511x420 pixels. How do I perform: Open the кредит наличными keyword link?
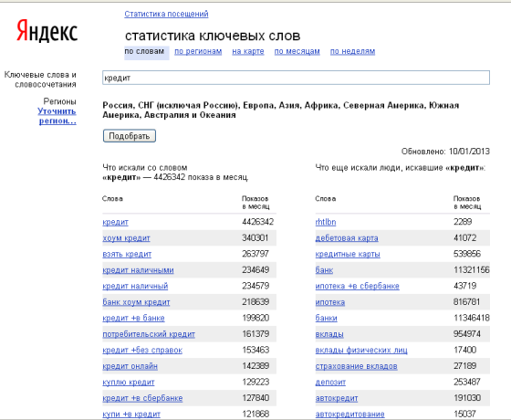pos(138,270)
